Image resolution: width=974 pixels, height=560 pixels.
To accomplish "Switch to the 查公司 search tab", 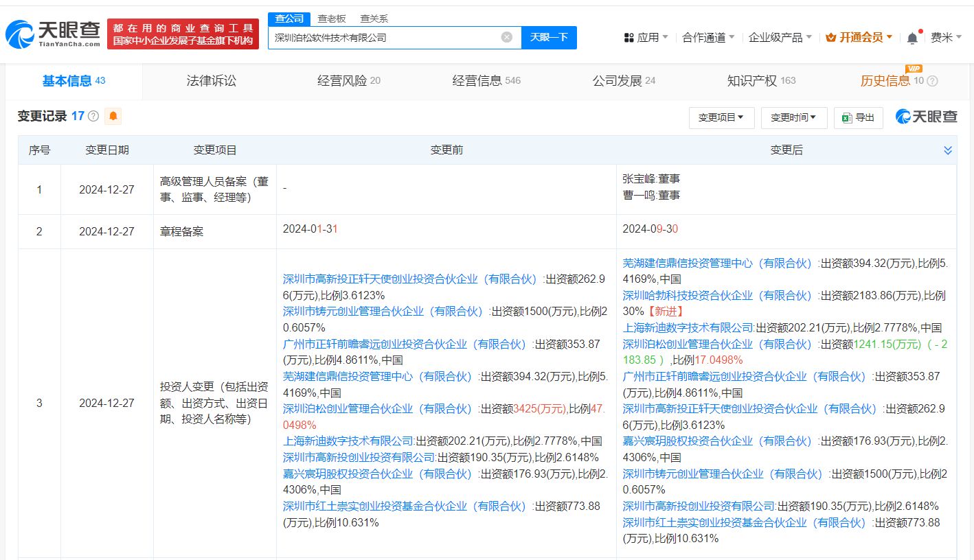I will pos(289,19).
